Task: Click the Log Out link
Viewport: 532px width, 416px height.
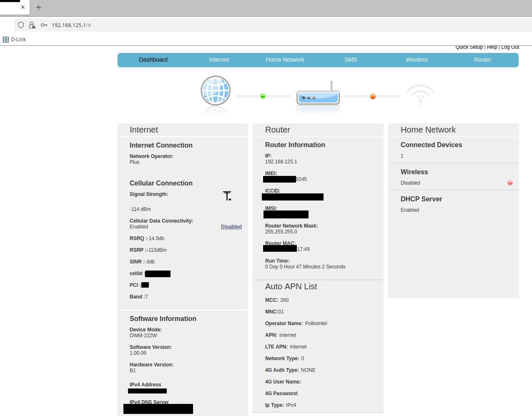Action: pyautogui.click(x=510, y=47)
